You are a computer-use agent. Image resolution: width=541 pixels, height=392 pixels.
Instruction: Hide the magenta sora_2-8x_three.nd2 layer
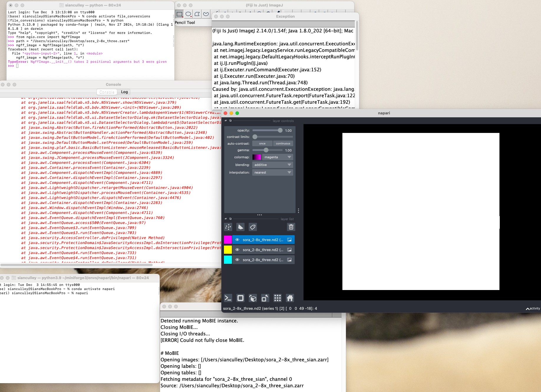tap(237, 240)
